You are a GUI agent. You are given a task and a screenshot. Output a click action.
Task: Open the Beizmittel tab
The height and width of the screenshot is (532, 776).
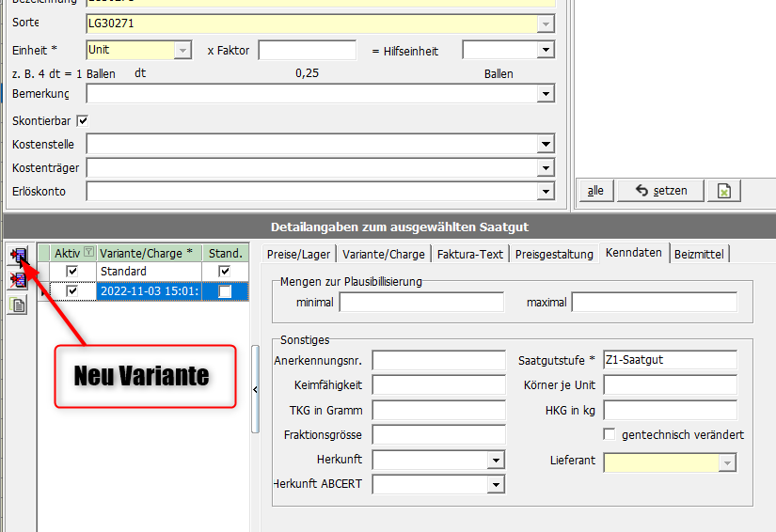pyautogui.click(x=701, y=254)
